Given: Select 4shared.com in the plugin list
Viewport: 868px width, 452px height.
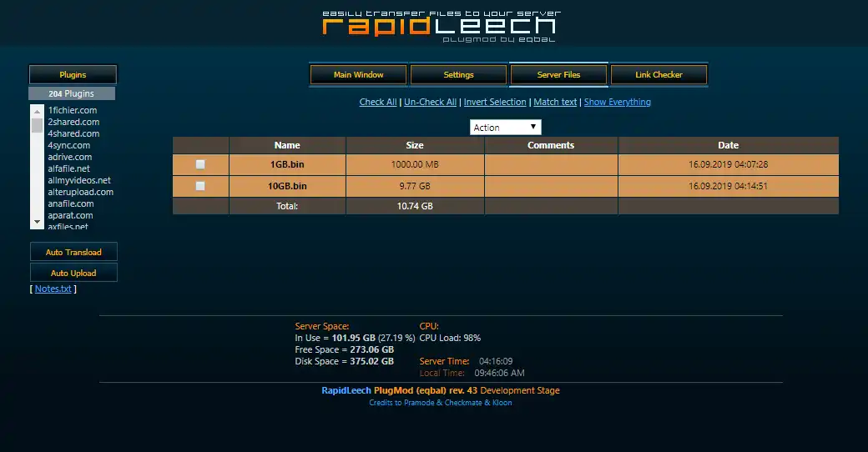Looking at the screenshot, I should click(x=73, y=133).
